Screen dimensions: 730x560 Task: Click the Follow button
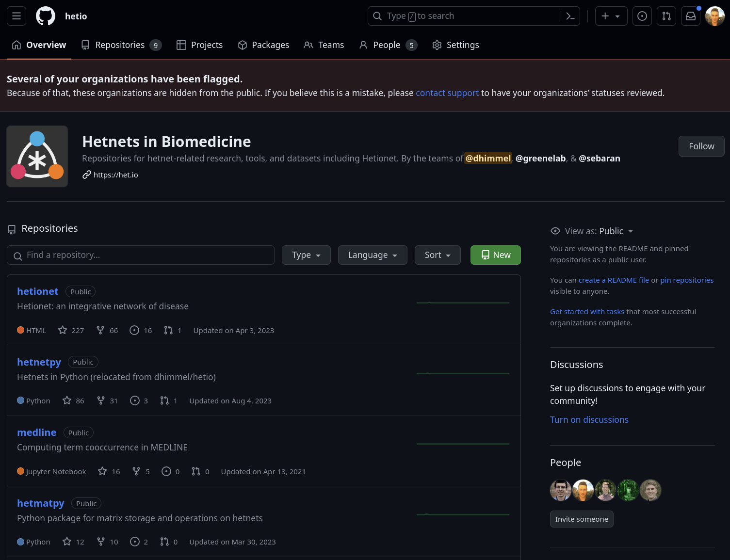[701, 146]
